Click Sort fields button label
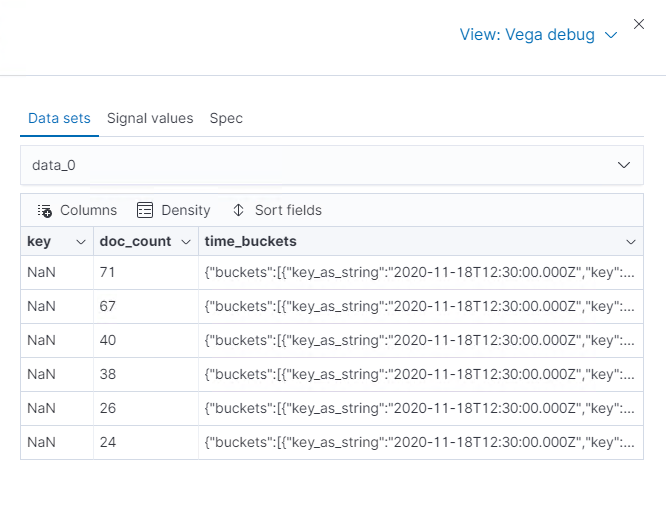This screenshot has width=666, height=506. (288, 210)
